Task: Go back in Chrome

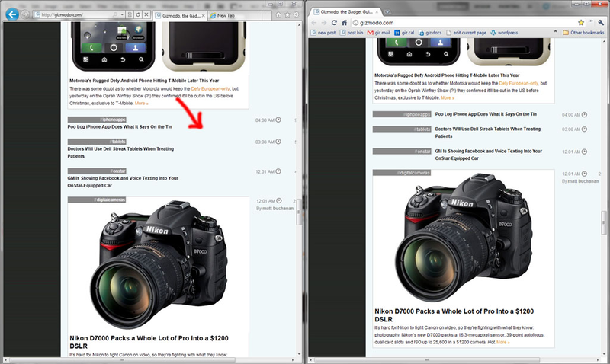Action: point(314,23)
